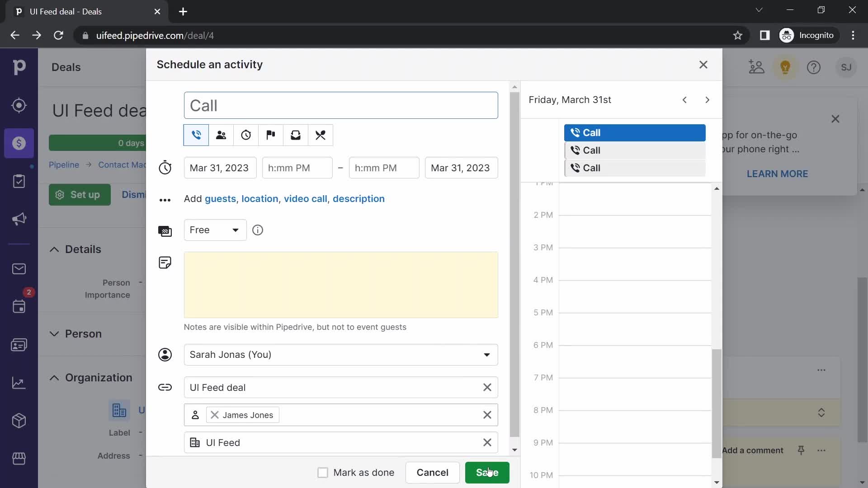Select the second Call option in list

[x=636, y=150]
